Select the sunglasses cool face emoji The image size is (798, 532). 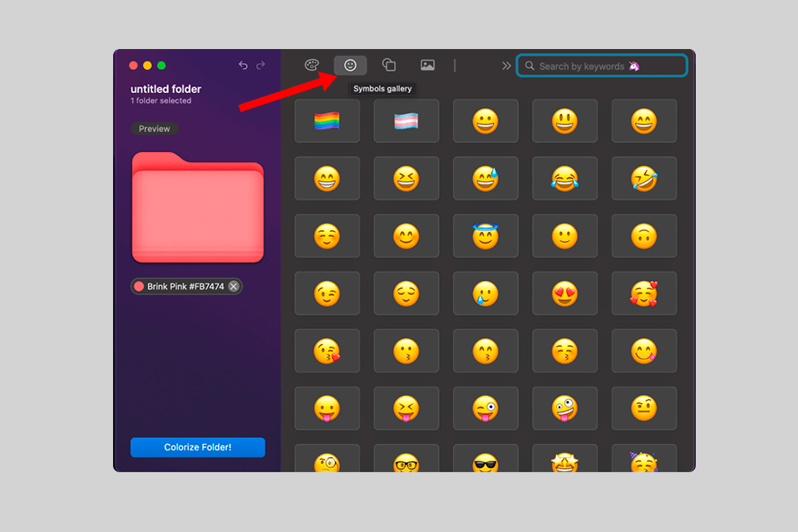click(x=485, y=459)
